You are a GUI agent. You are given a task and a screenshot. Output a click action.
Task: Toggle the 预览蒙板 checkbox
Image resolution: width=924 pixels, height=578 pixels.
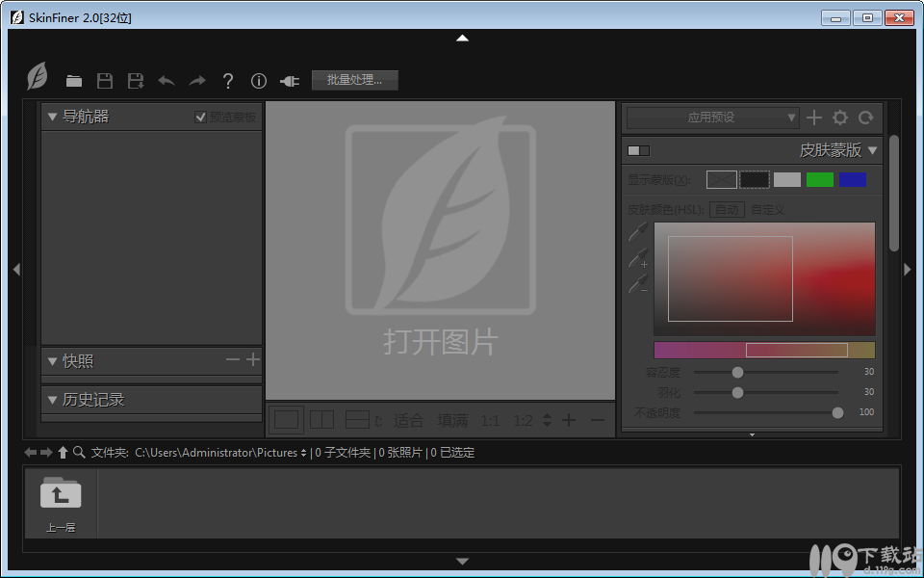click(200, 117)
